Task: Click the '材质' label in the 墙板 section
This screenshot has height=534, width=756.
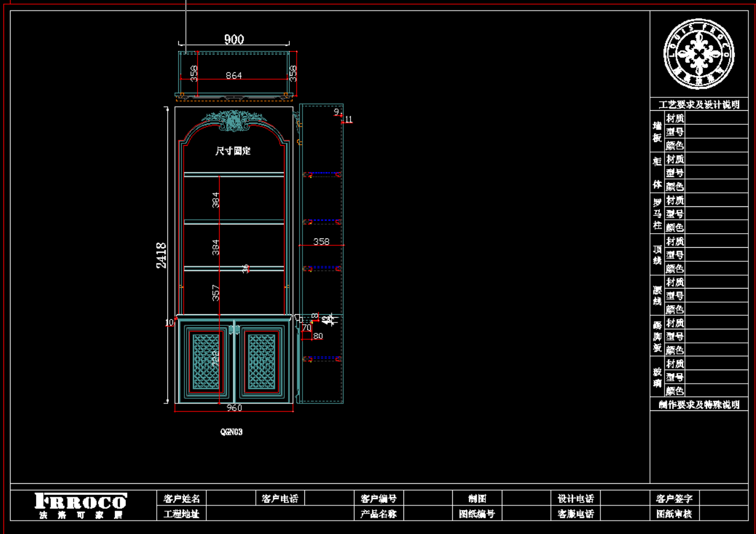Action: (x=675, y=118)
